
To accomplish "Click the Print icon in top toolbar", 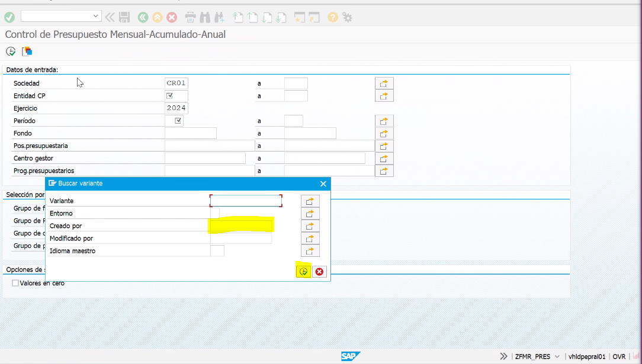I will click(x=190, y=17).
